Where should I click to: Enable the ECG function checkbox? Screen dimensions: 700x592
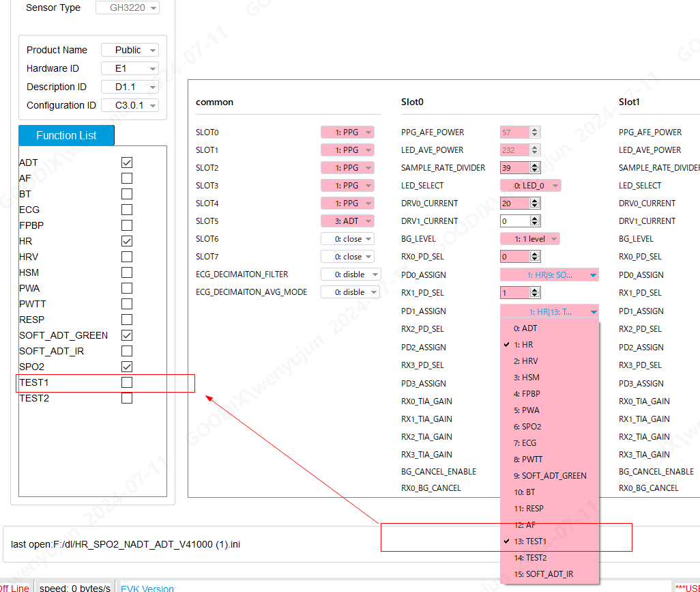point(126,210)
